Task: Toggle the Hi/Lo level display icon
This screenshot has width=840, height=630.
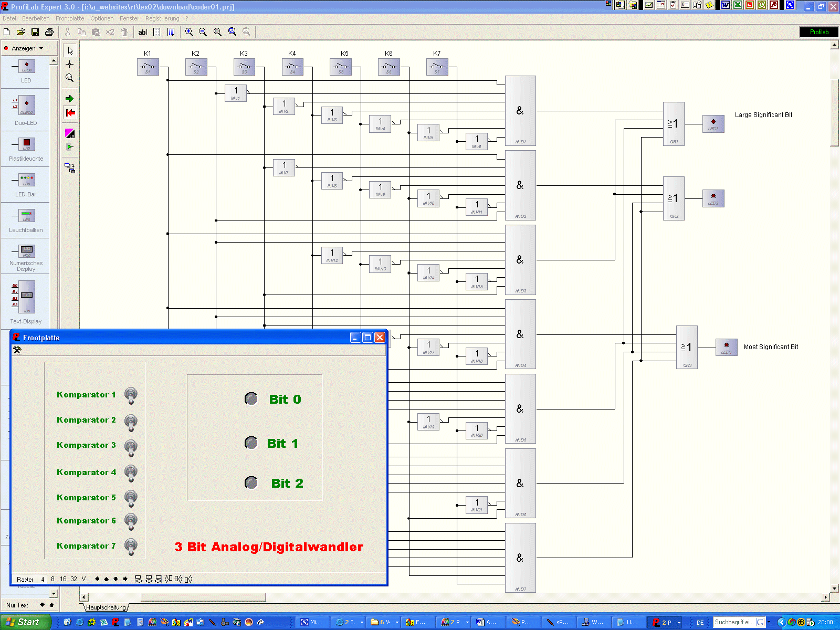Action: (x=70, y=133)
